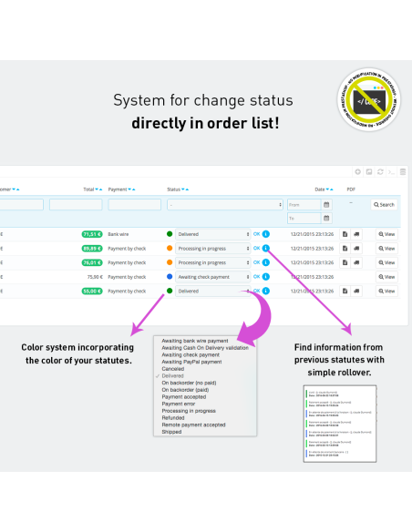Choose Payment error status
Image resolution: width=412 pixels, height=532 pixels.
coord(179,404)
